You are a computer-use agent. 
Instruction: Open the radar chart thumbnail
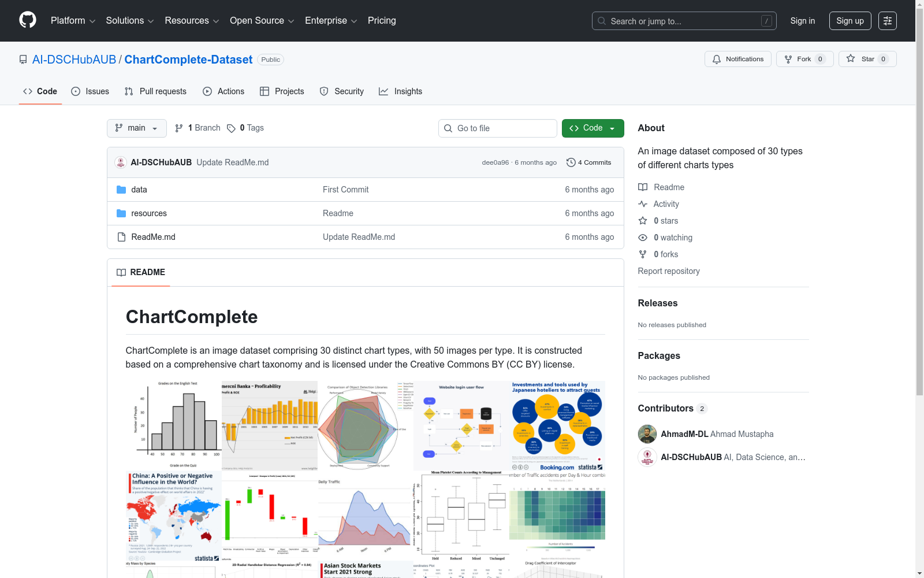pos(366,426)
